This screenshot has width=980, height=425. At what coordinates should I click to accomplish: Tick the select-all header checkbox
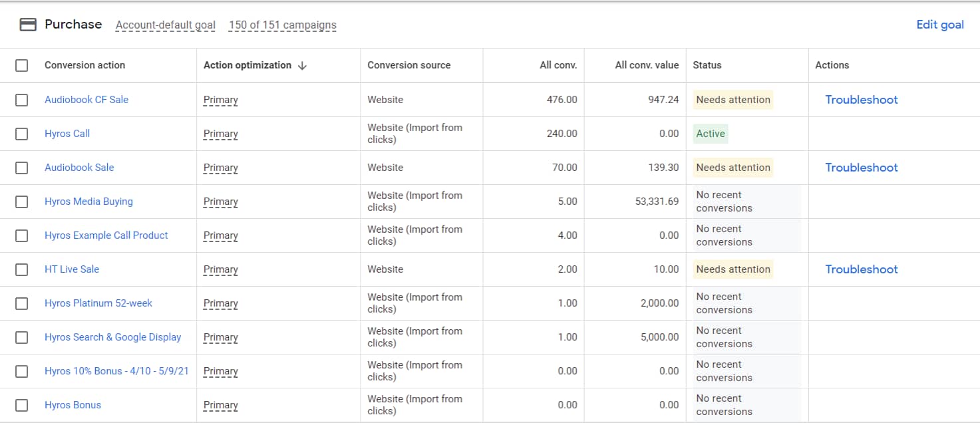click(22, 65)
